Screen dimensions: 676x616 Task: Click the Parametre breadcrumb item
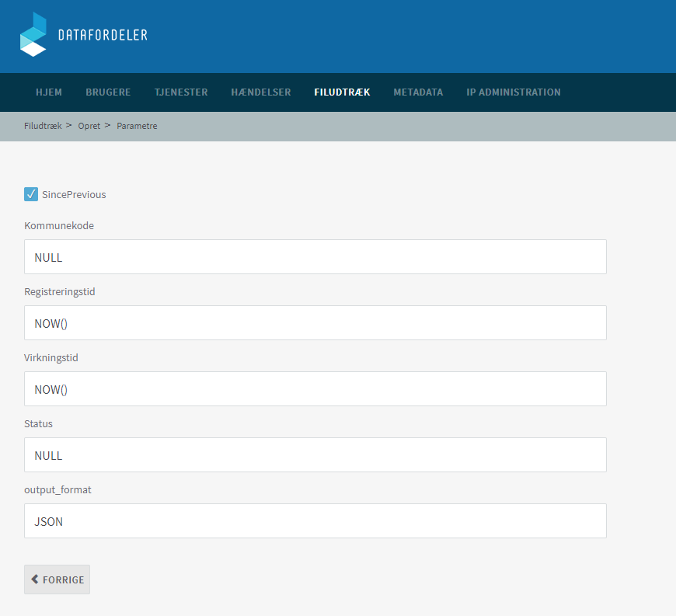(137, 126)
